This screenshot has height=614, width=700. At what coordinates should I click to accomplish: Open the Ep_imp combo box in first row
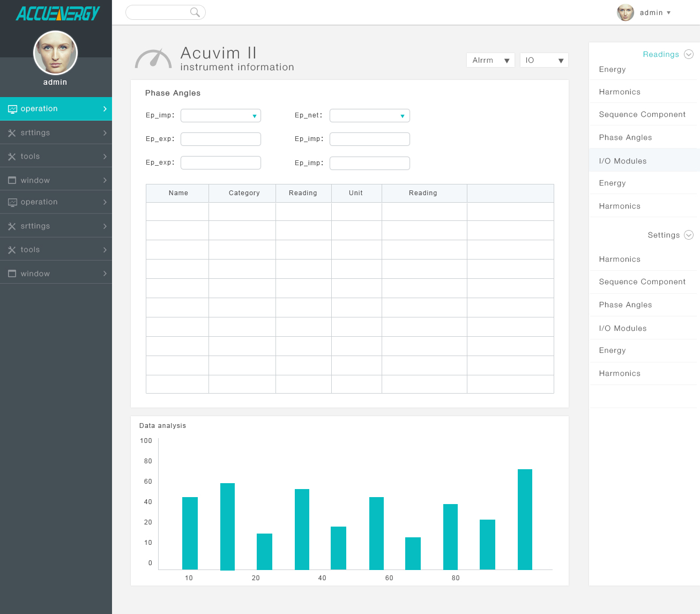221,115
